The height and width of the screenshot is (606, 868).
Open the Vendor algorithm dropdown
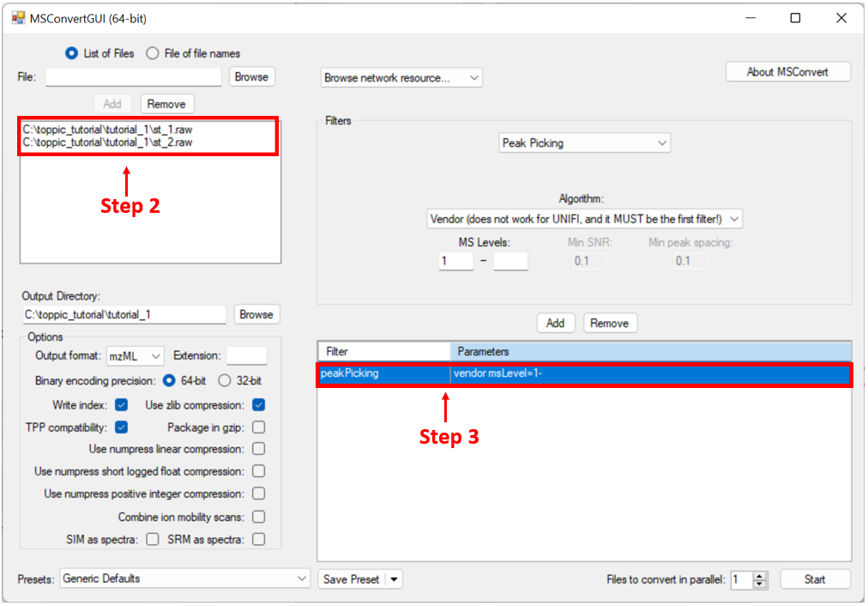(584, 219)
